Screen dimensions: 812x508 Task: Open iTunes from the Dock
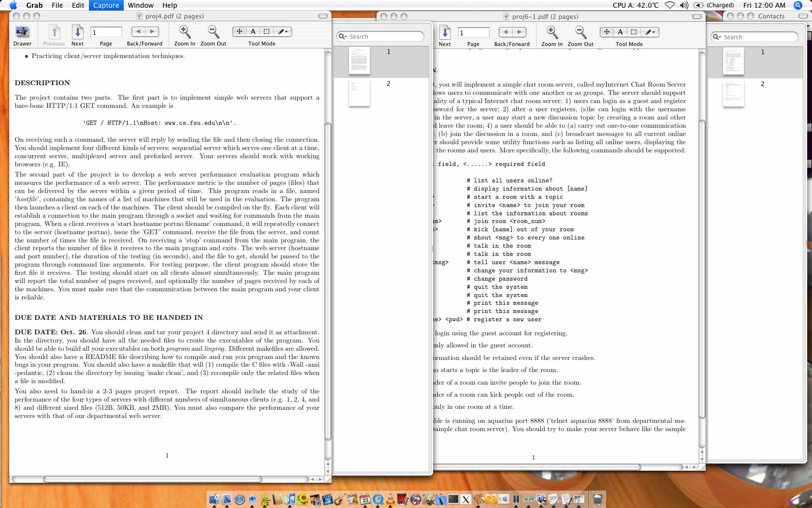[290, 499]
